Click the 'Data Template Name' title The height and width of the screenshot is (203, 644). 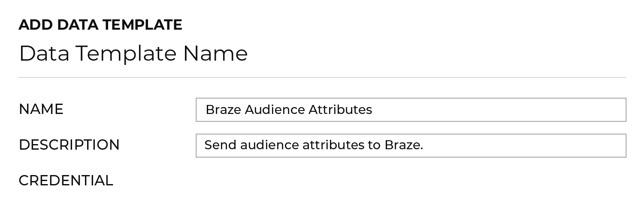pyautogui.click(x=133, y=54)
